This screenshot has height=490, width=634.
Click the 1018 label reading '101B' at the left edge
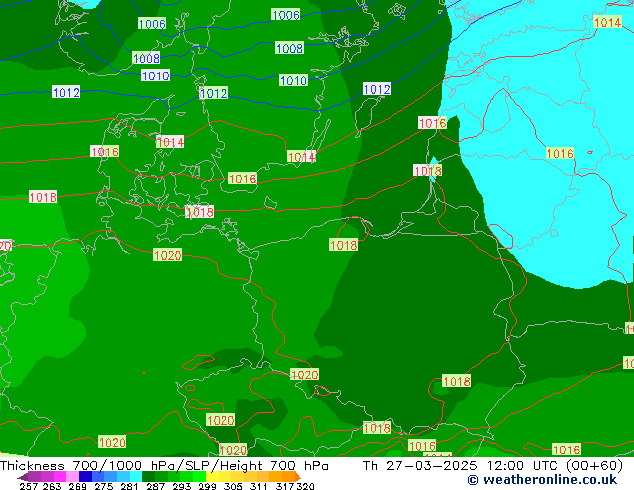tap(43, 197)
